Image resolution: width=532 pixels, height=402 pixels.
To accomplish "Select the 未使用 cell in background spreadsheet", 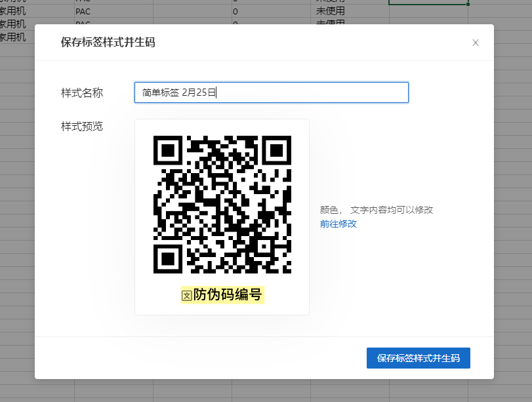I will pyautogui.click(x=350, y=11).
